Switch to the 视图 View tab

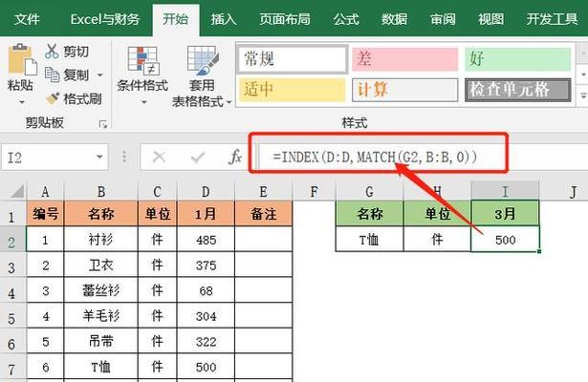(490, 19)
